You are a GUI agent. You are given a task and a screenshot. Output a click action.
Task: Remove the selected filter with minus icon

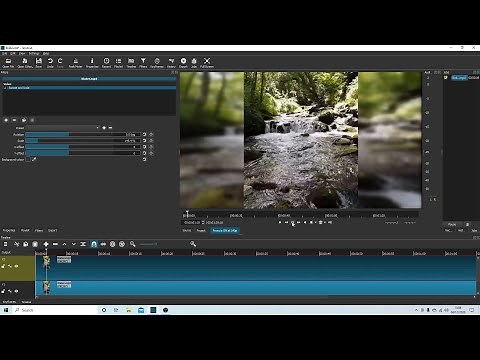tap(14, 120)
